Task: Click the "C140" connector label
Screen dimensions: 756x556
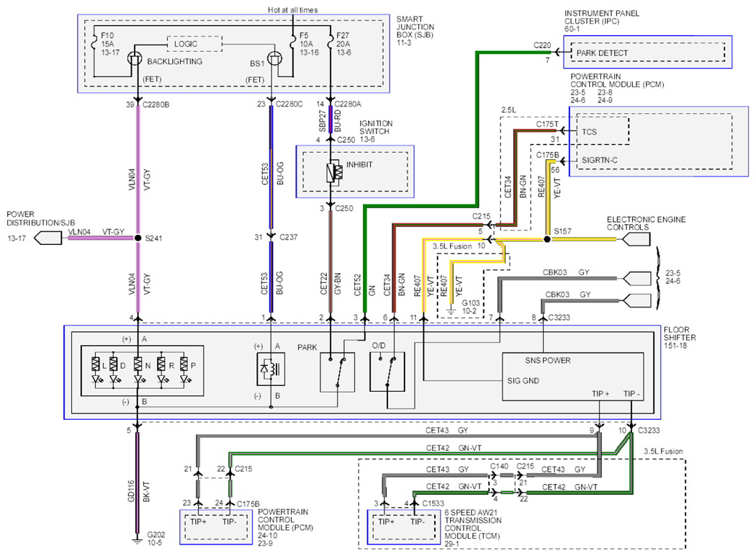Action: click(x=499, y=466)
